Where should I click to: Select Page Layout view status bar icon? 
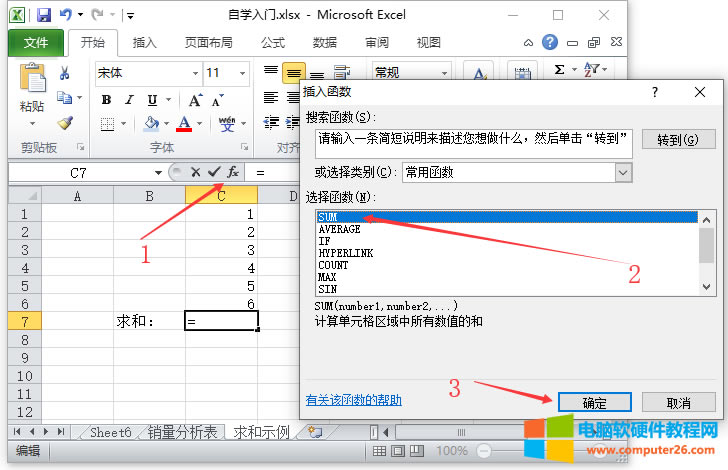click(x=398, y=451)
